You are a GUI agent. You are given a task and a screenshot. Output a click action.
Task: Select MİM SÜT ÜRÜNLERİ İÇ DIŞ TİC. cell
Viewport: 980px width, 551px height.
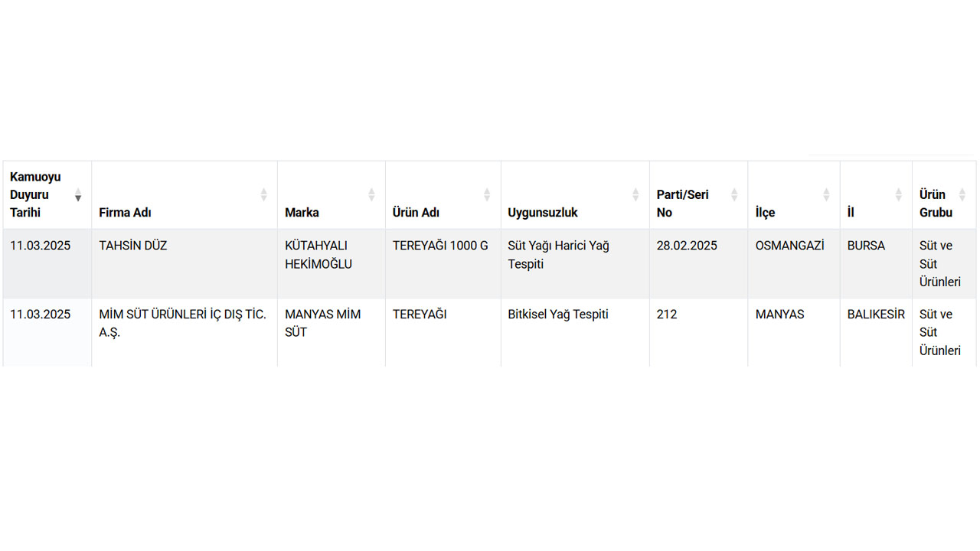coord(185,332)
